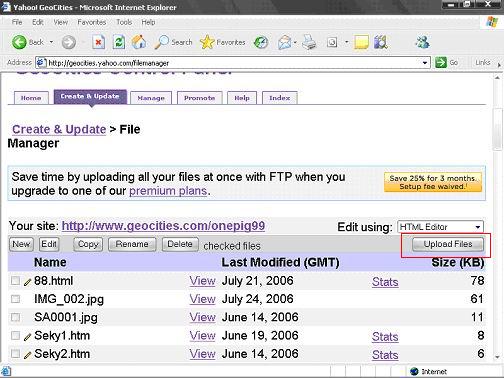Open the Edit menu in menu bar
This screenshot has height=378, width=504.
(x=38, y=22)
